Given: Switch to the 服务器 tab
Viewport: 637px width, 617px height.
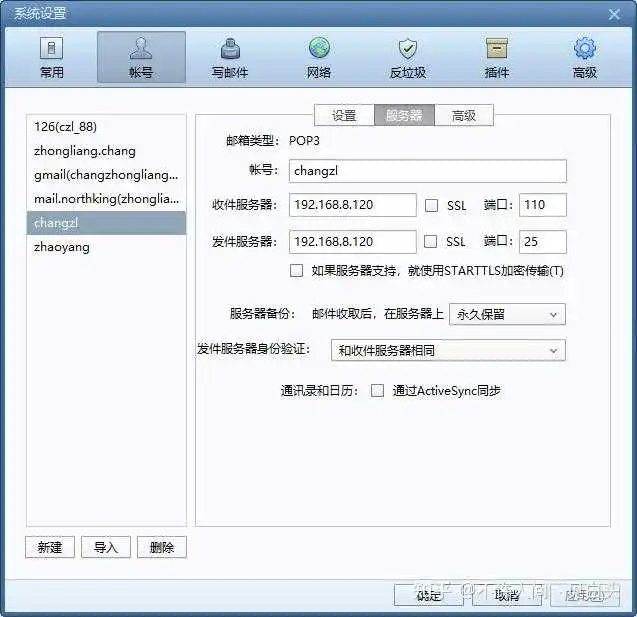Looking at the screenshot, I should [x=404, y=115].
